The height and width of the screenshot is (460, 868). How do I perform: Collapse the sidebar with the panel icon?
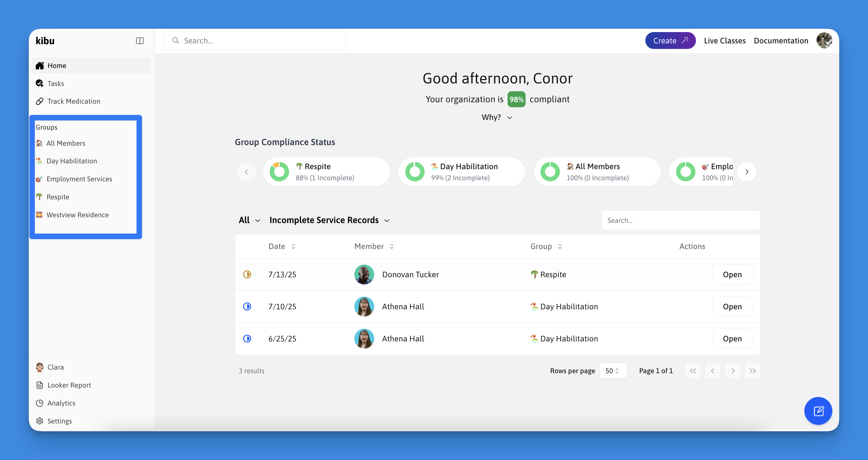point(139,41)
